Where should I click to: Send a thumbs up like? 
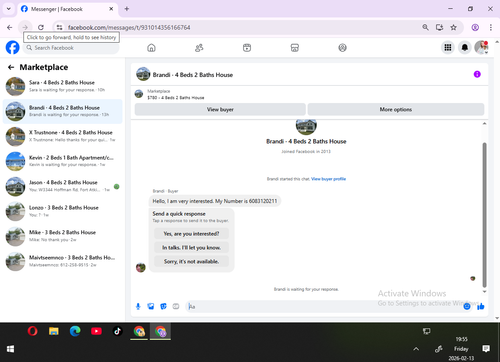(480, 306)
